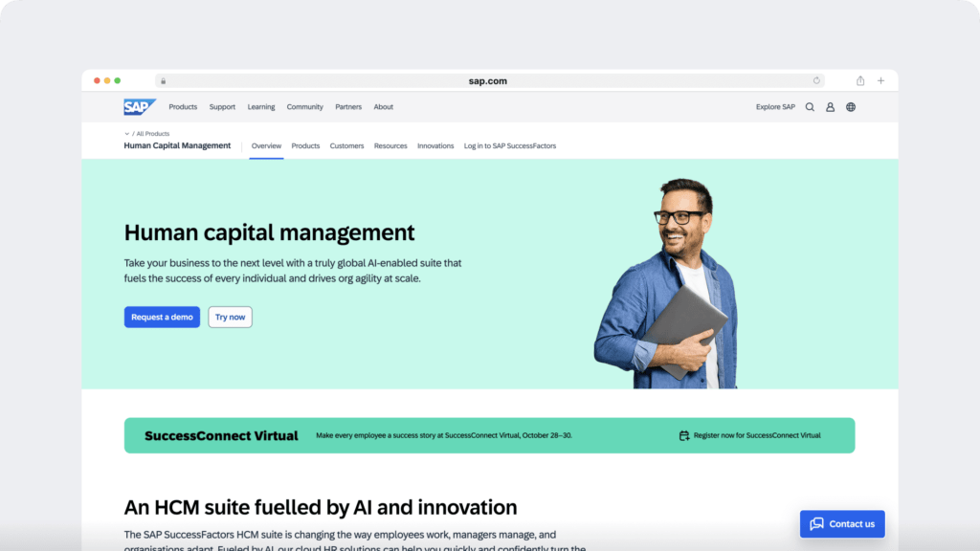Viewport: 980px width, 551px height.
Task: Click the padlock icon in the address bar
Action: coord(163,80)
